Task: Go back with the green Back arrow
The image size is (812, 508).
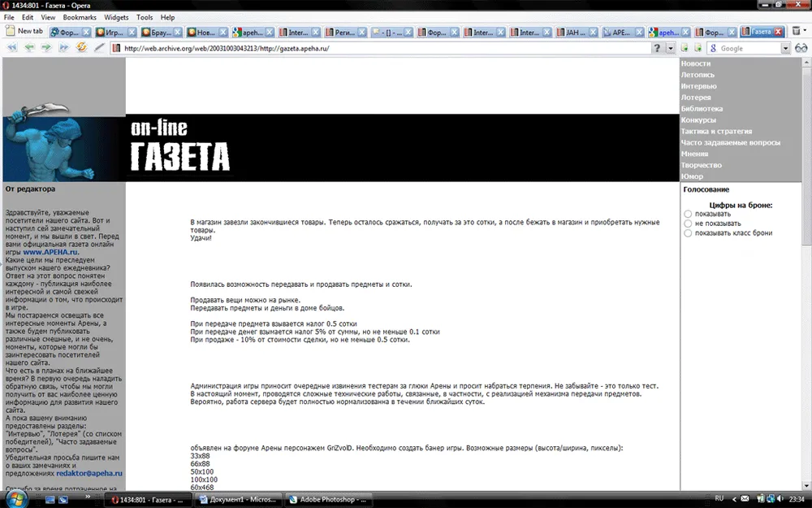Action: click(29, 48)
